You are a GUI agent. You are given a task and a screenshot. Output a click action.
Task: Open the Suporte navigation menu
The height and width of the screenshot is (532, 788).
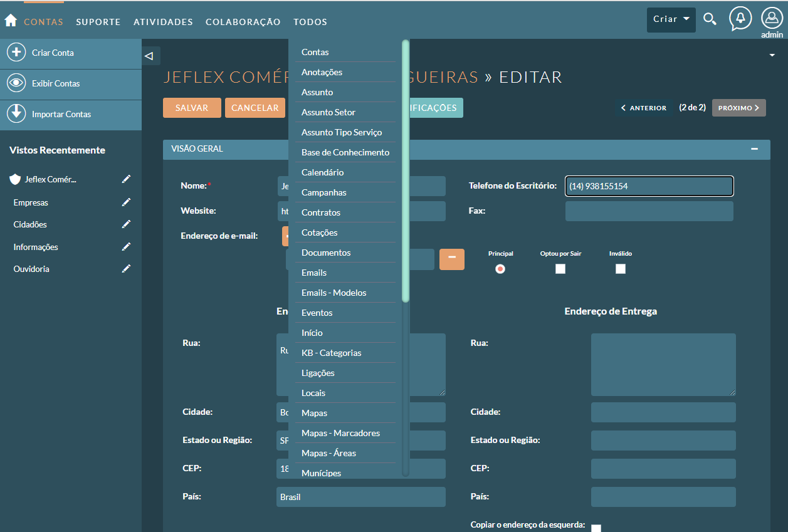[98, 22]
